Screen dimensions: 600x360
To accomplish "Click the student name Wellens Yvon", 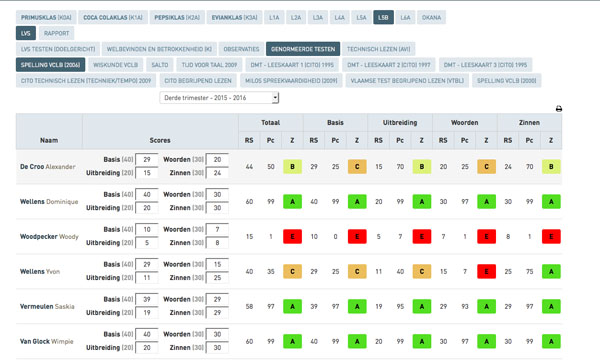I will (40, 271).
